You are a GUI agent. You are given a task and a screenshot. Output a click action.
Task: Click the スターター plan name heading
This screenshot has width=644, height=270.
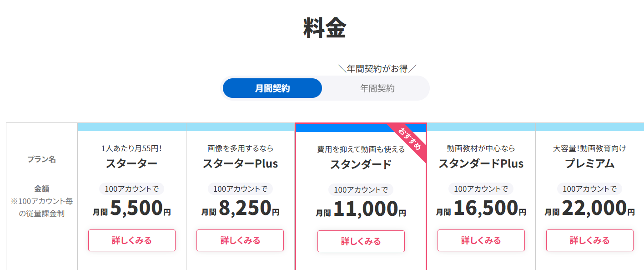132,163
